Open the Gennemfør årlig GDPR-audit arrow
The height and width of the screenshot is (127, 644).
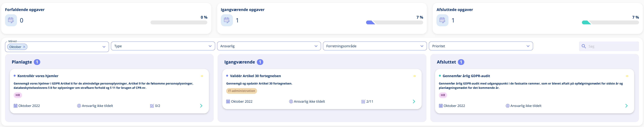[626, 106]
